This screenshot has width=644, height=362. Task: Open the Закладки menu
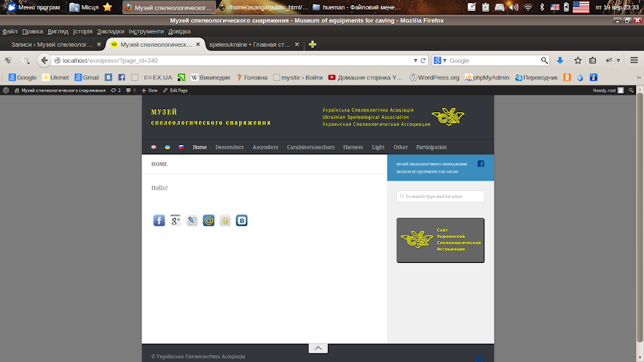pyautogui.click(x=111, y=31)
